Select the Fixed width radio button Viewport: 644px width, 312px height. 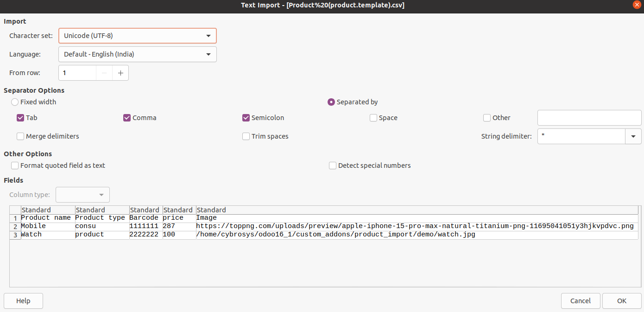click(15, 102)
